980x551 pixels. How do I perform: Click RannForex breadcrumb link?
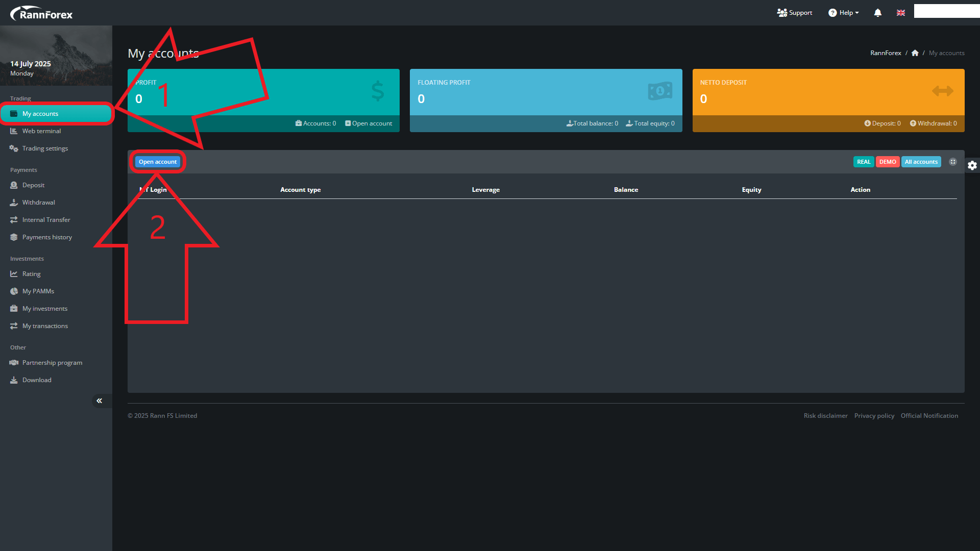click(x=886, y=53)
